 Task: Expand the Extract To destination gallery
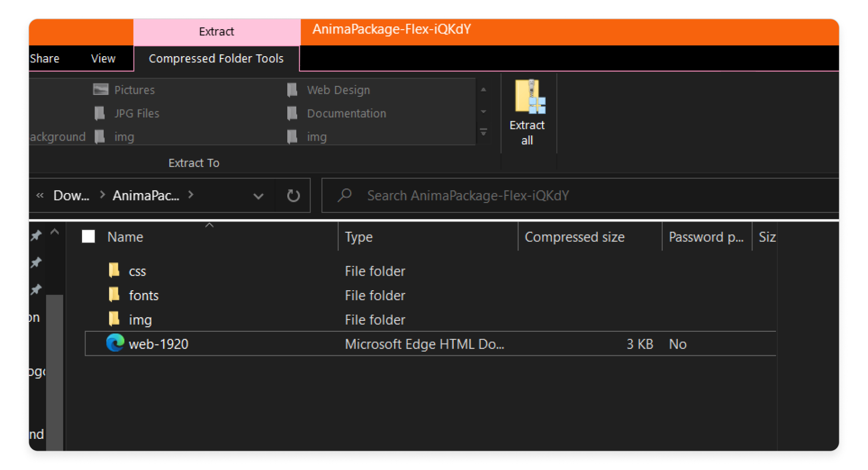coord(484,133)
